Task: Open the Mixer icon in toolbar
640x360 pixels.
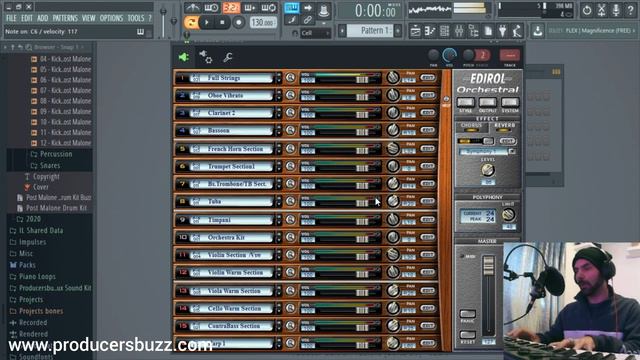Action: pos(459,31)
